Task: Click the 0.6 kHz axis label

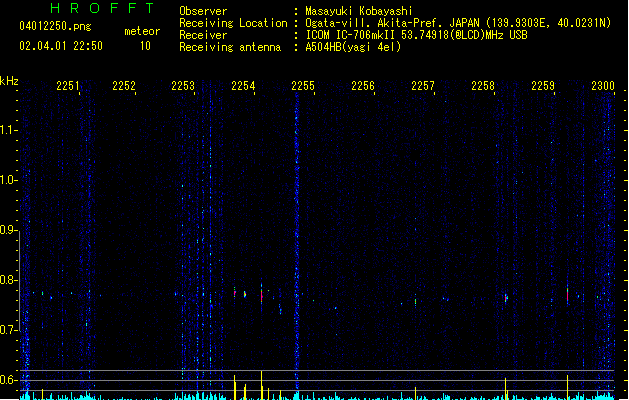Action: click(8, 380)
